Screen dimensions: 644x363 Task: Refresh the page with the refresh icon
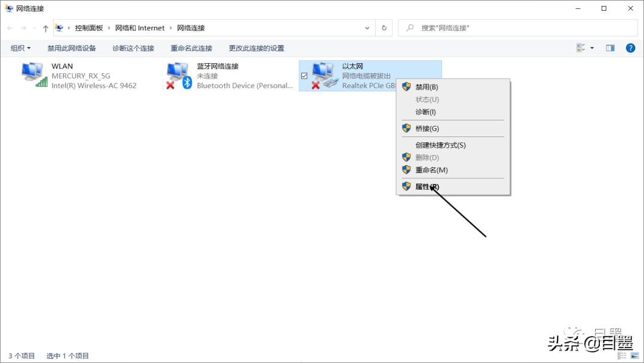click(383, 27)
